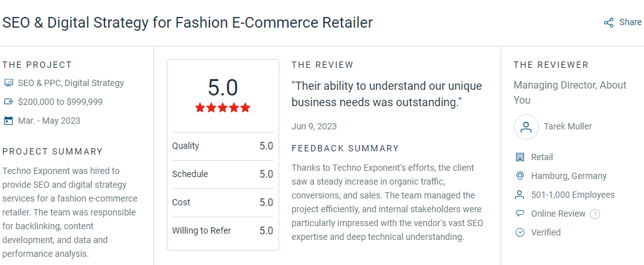644x265 pixels.
Task: Click Tarek Muller's avatar icon
Action: click(x=526, y=127)
